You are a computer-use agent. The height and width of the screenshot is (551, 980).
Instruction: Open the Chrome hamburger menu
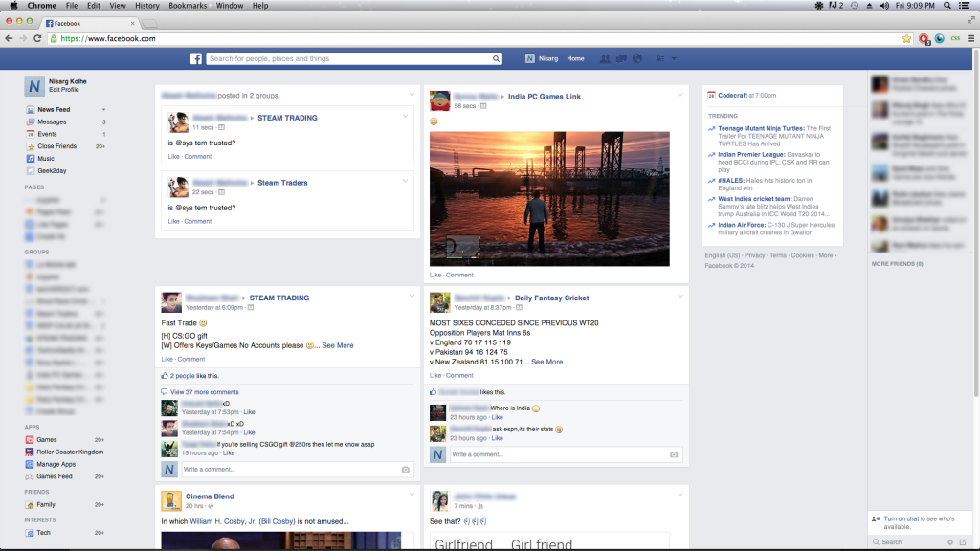(970, 38)
